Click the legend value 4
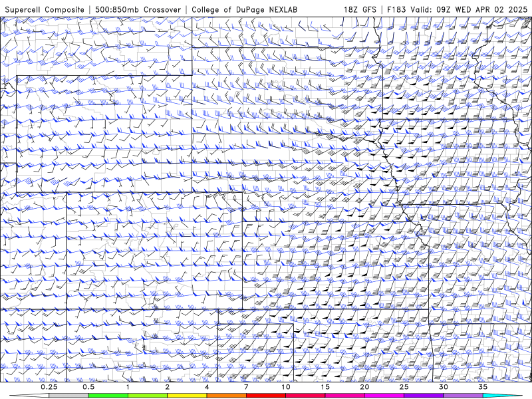Viewport: 532px width, 399px height. (x=207, y=387)
